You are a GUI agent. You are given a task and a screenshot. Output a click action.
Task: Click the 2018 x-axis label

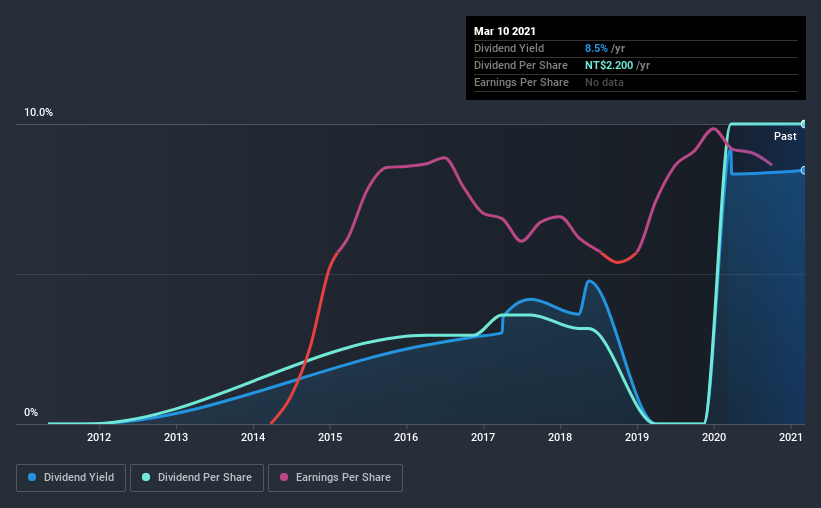560,437
